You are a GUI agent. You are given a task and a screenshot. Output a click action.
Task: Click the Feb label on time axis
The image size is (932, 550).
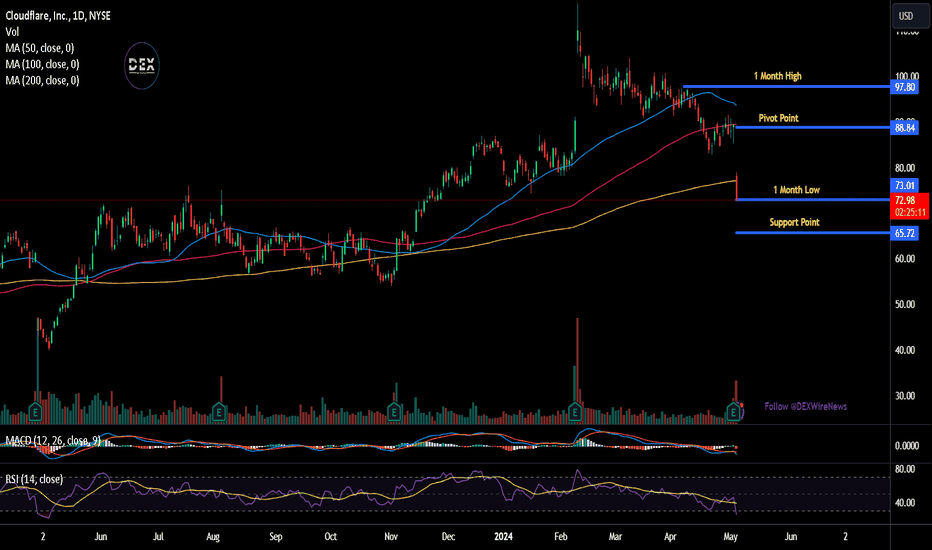(x=561, y=537)
